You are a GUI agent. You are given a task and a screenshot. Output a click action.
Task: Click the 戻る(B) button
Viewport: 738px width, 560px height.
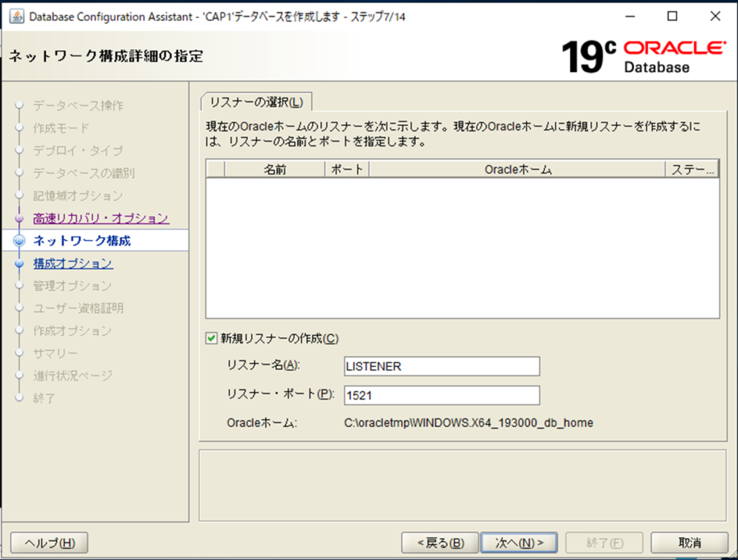point(440,543)
